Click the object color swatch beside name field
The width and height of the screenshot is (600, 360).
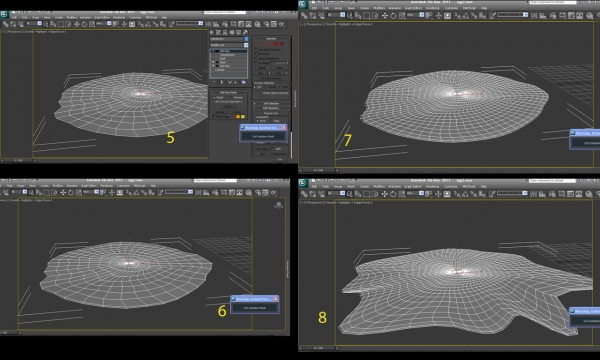[x=246, y=39]
